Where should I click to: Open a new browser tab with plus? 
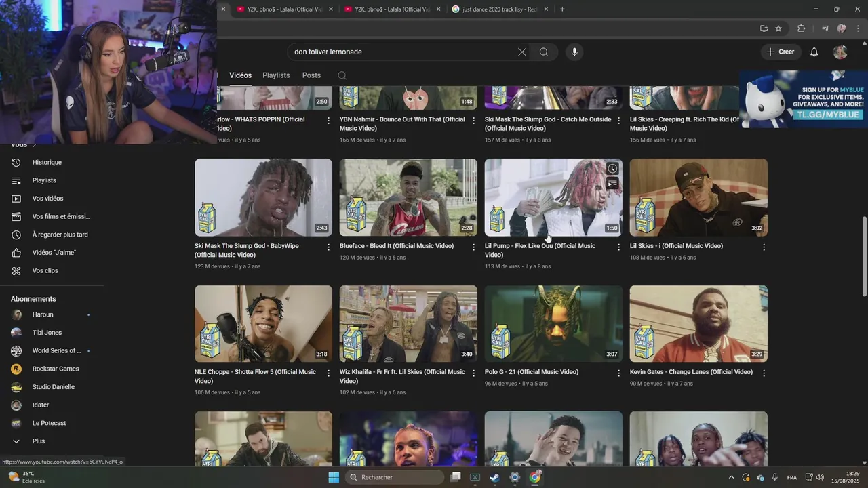tap(562, 9)
